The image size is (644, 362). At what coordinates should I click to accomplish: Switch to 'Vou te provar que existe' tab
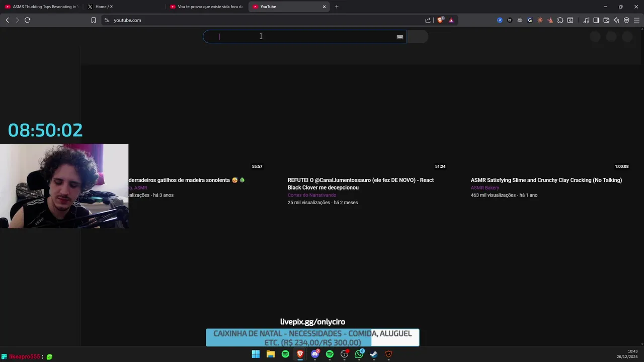click(206, 7)
